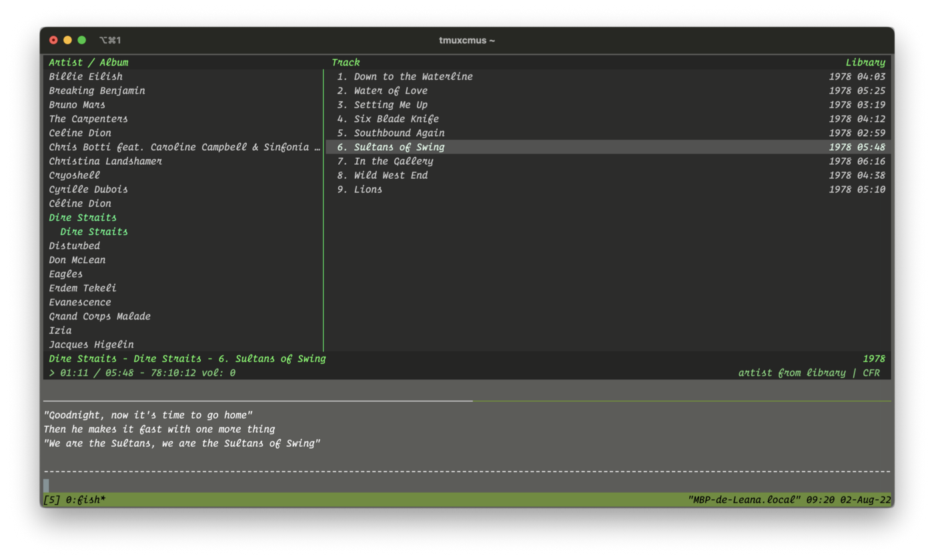Select Erdem Tekeli artist row
This screenshot has height=560, width=934.
pos(83,288)
